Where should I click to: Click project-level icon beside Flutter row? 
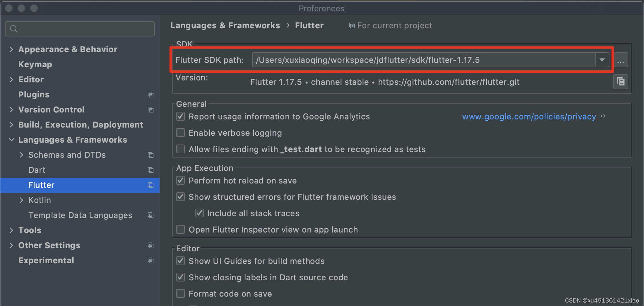point(151,185)
